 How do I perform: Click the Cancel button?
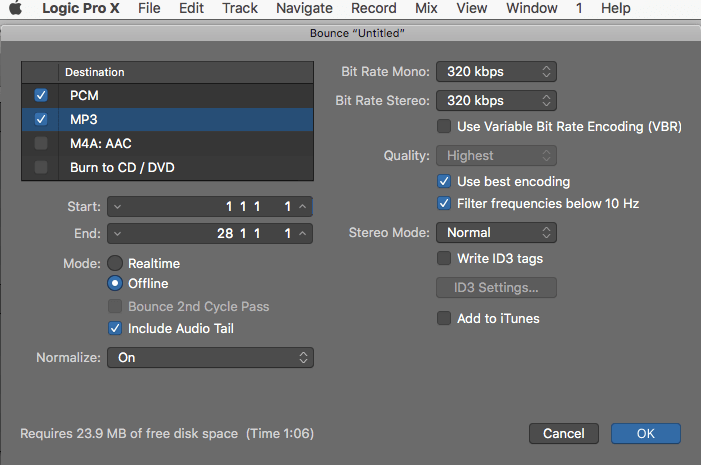coord(564,433)
